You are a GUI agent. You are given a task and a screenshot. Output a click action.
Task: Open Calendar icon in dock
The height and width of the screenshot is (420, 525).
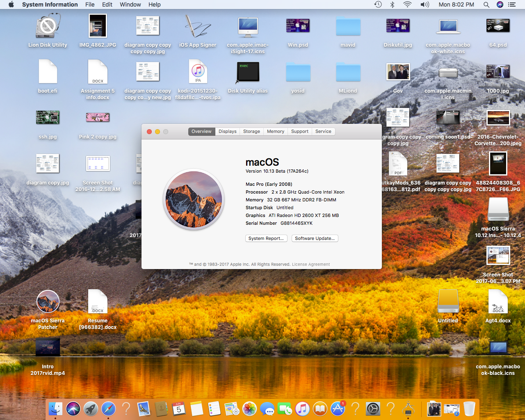[179, 409]
